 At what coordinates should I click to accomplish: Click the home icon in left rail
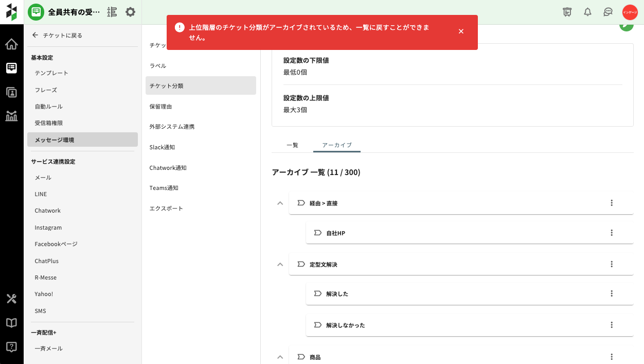(x=11, y=44)
